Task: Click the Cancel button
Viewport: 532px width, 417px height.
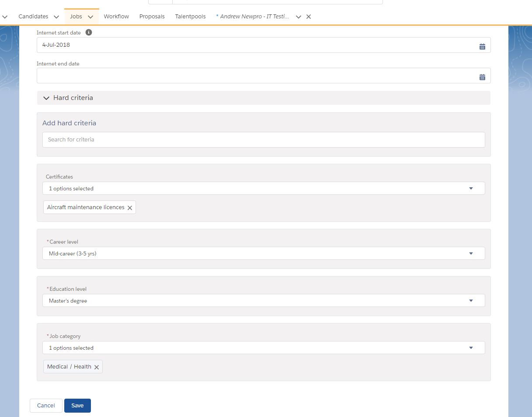Action: 46,406
